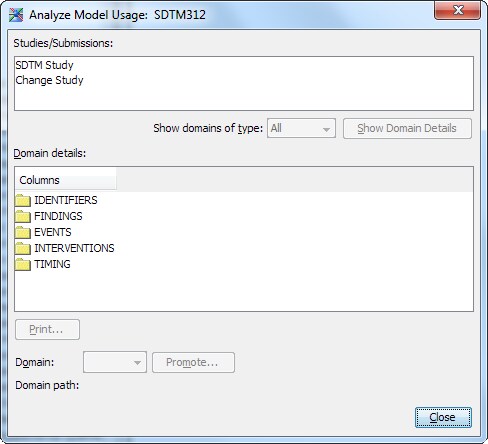Click the Close button

(x=443, y=417)
